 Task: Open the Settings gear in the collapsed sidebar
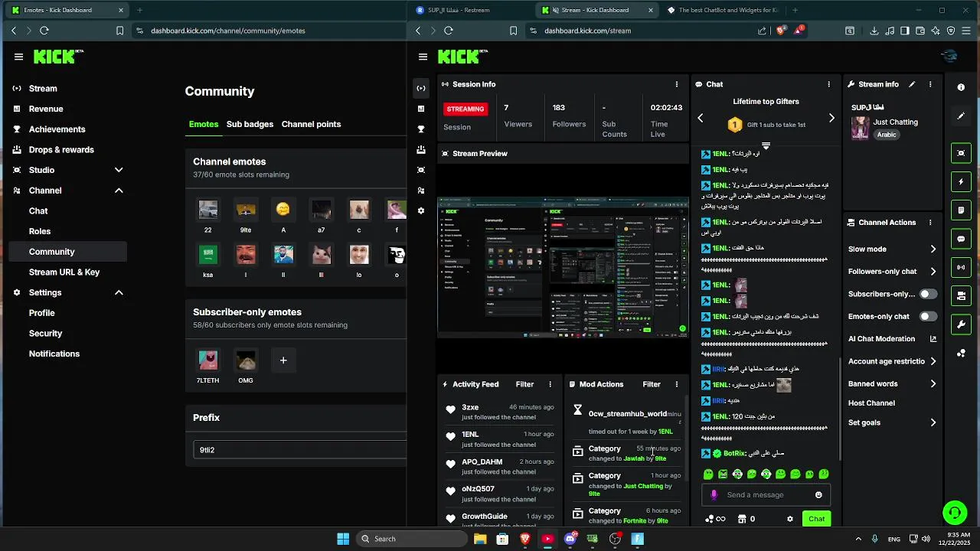(x=421, y=210)
